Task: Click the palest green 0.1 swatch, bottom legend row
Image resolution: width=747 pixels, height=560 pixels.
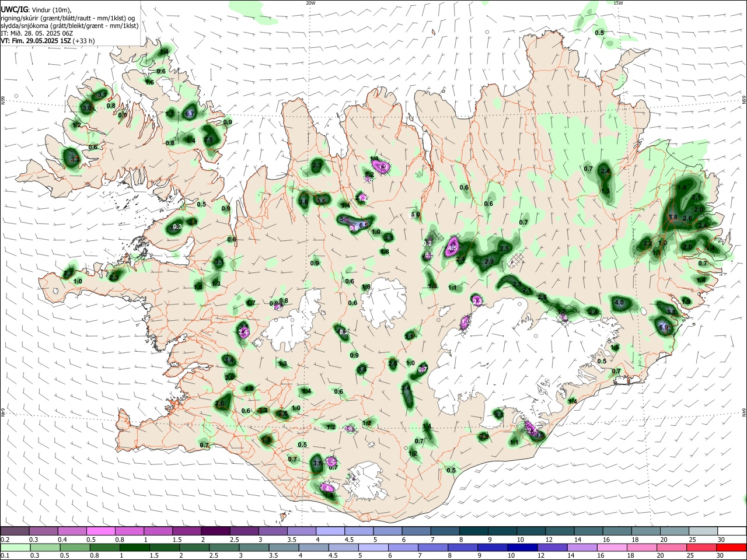Action: tap(15, 547)
